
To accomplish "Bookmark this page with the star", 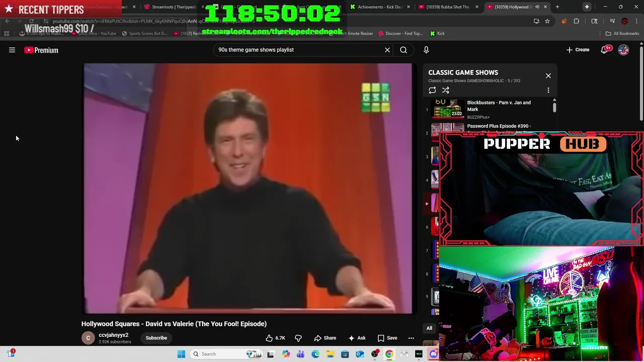I will [547, 21].
